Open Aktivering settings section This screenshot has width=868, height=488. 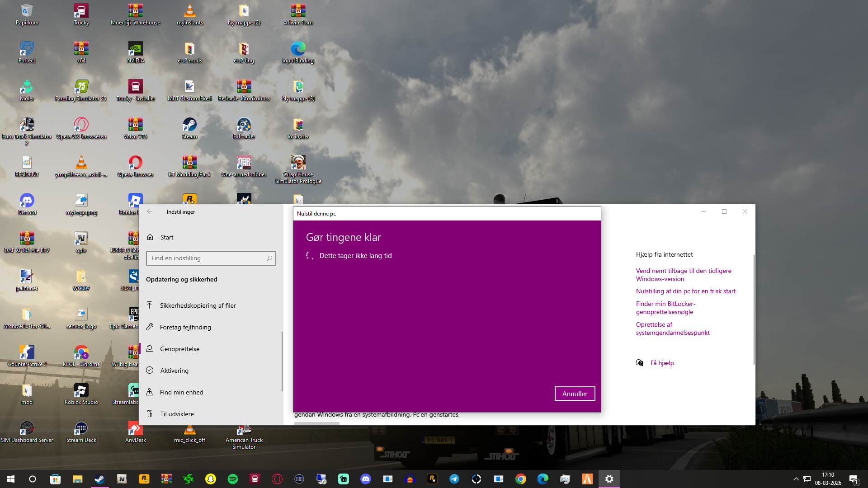pos(174,371)
